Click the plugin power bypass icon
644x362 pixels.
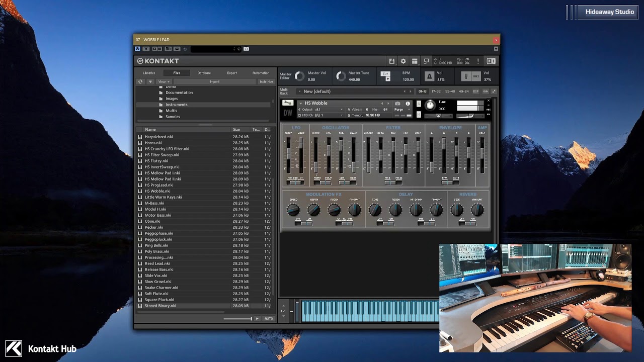pyautogui.click(x=138, y=49)
